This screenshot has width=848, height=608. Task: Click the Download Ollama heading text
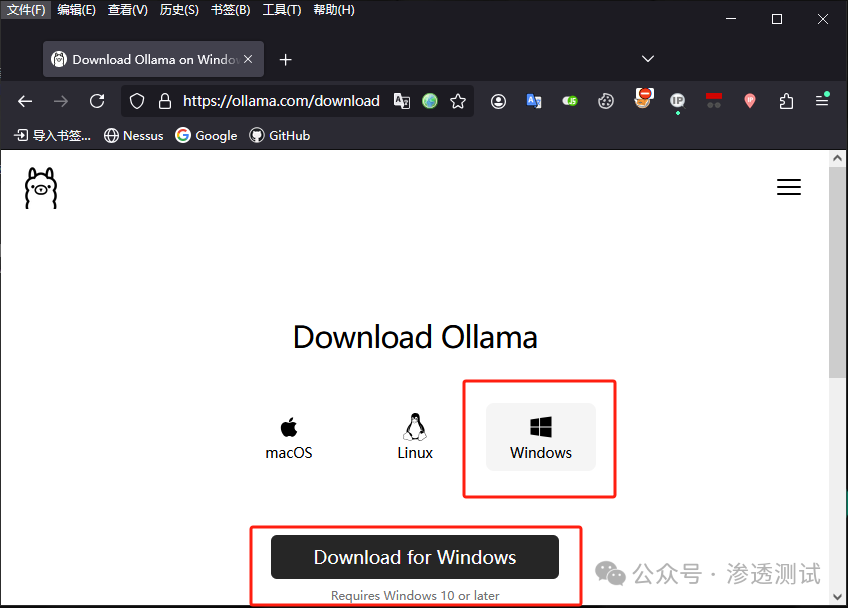415,337
